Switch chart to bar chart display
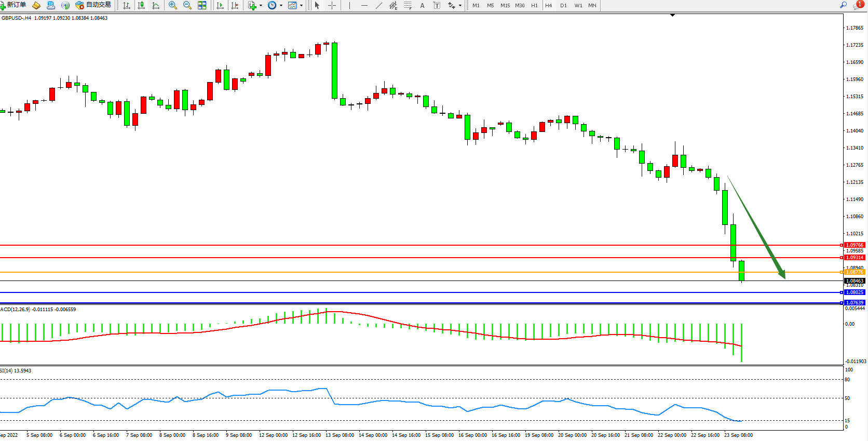The image size is (868, 441). pyautogui.click(x=126, y=5)
